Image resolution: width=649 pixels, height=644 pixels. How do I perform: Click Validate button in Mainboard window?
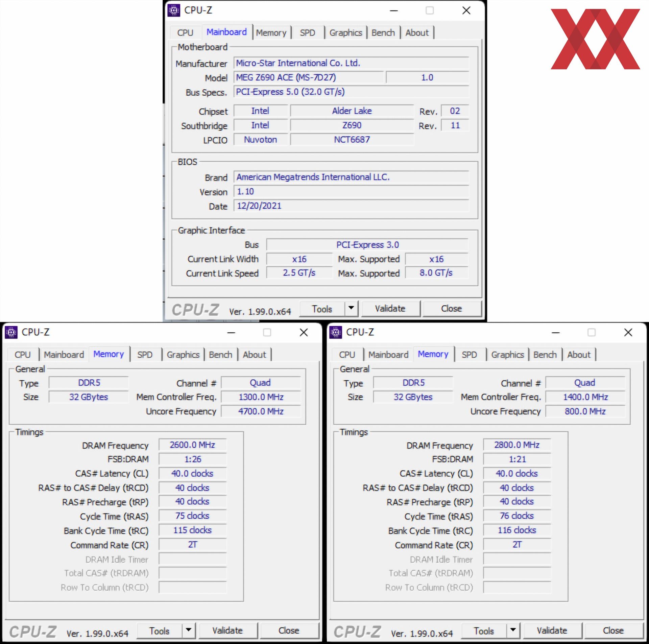(x=390, y=309)
